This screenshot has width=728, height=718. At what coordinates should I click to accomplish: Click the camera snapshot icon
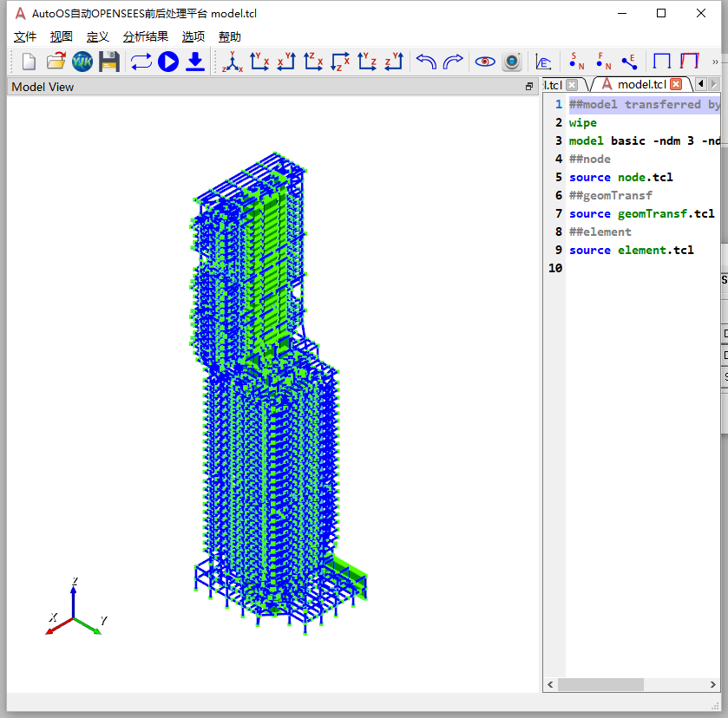point(512,62)
